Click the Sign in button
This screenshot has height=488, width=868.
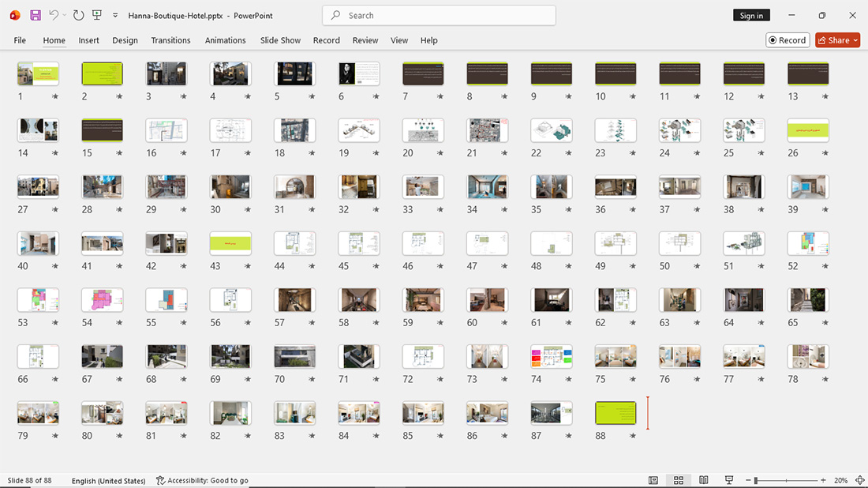[x=751, y=16]
